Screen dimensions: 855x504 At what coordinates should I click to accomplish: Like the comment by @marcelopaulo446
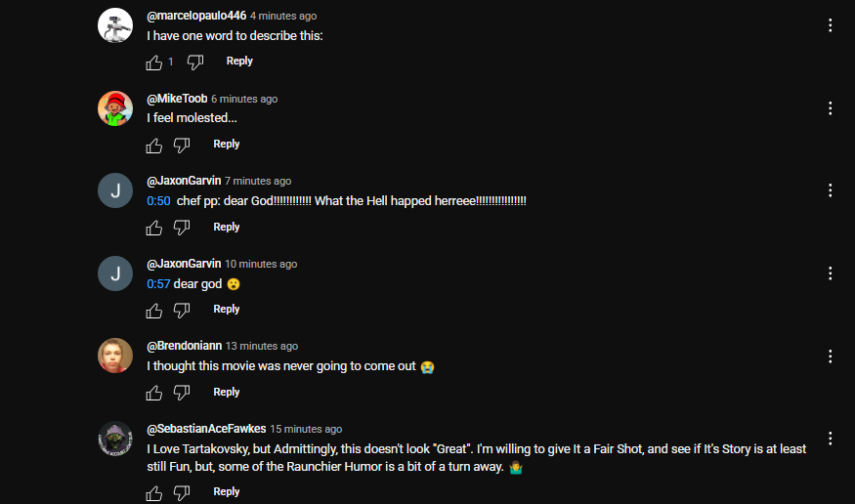[x=154, y=63]
